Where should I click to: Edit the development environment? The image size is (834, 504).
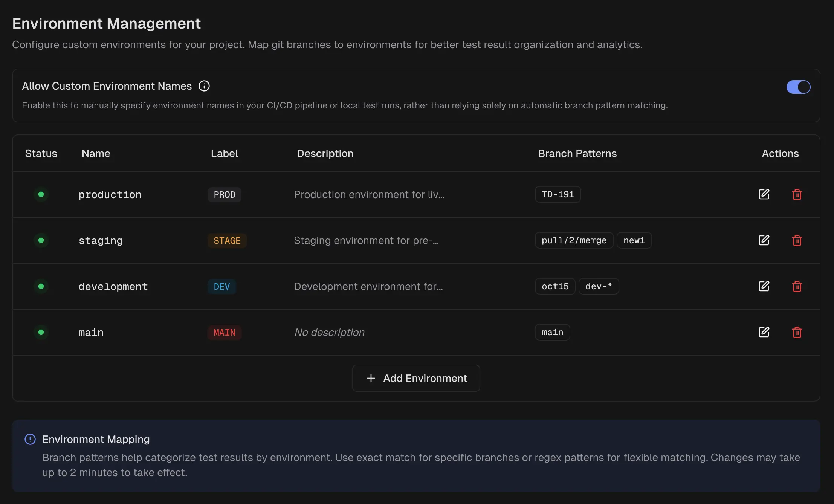764,286
